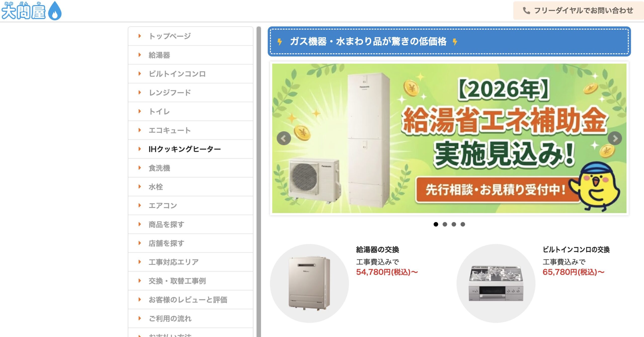Open the 給湯器の交換 link

click(x=377, y=250)
